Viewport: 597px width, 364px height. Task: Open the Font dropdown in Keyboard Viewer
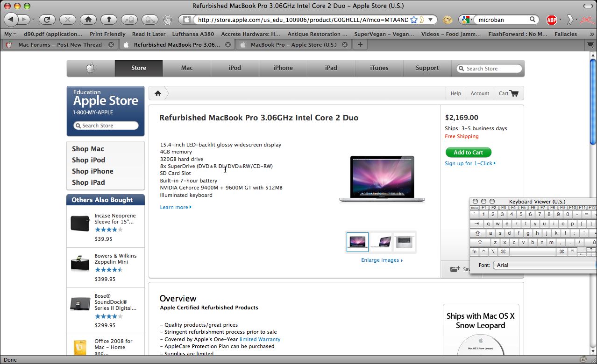pyautogui.click(x=545, y=265)
